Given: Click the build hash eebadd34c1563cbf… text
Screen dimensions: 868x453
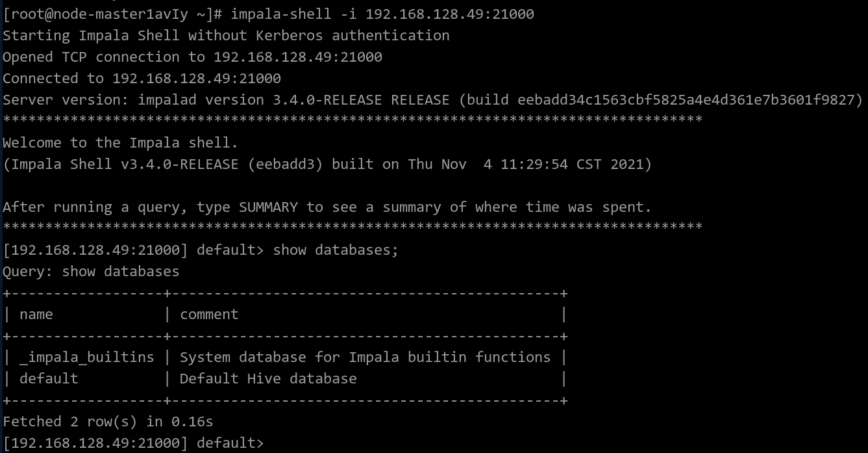Looking at the screenshot, I should [x=689, y=99].
